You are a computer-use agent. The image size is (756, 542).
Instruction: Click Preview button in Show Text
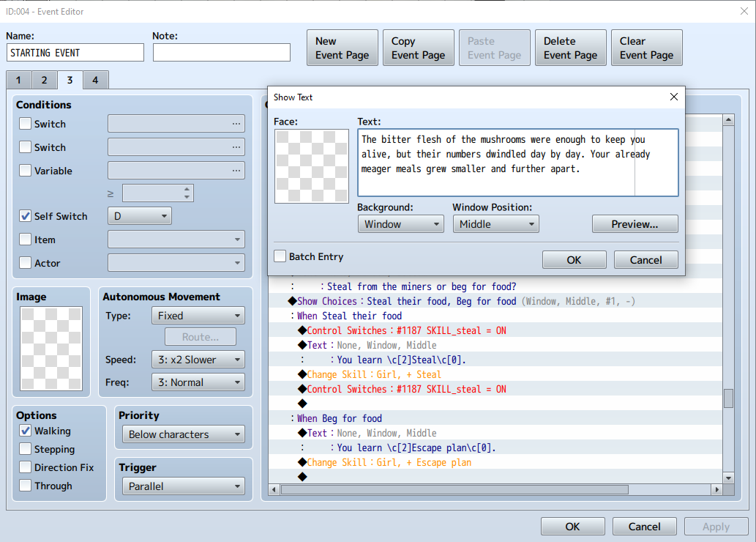point(635,224)
